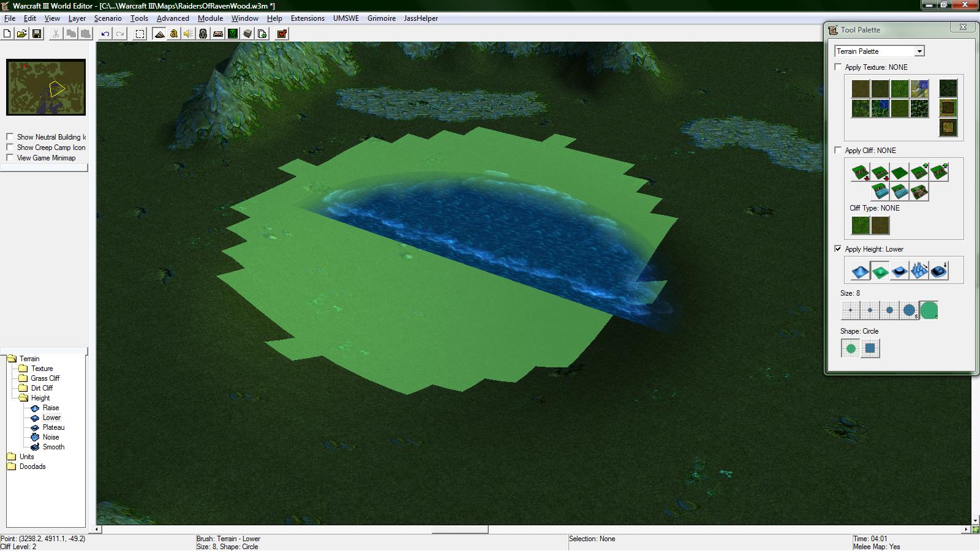Open the Object Editor toolbar icon
Screen dimensions: 980x551
(203, 34)
